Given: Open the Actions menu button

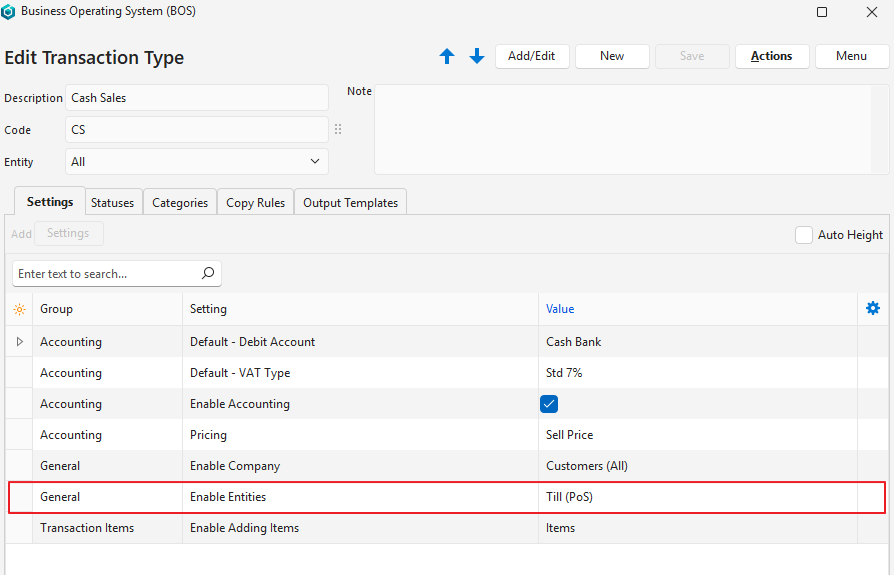Looking at the screenshot, I should point(771,56).
